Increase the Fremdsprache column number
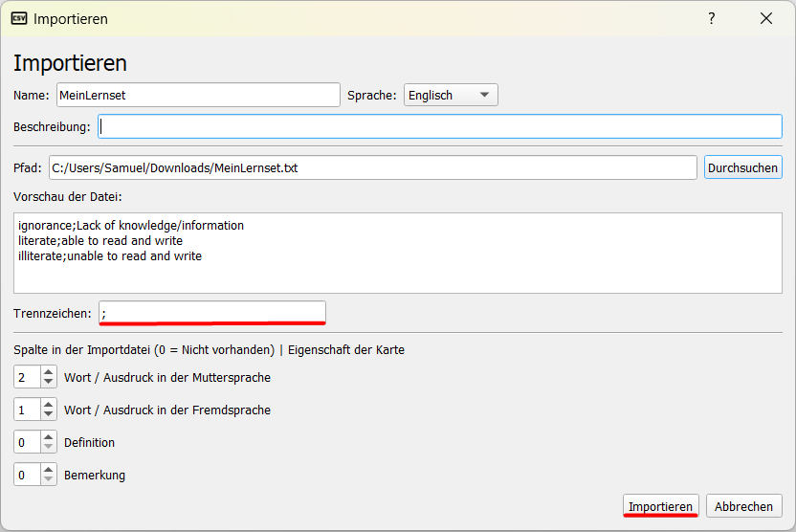The width and height of the screenshot is (796, 532). pos(49,405)
